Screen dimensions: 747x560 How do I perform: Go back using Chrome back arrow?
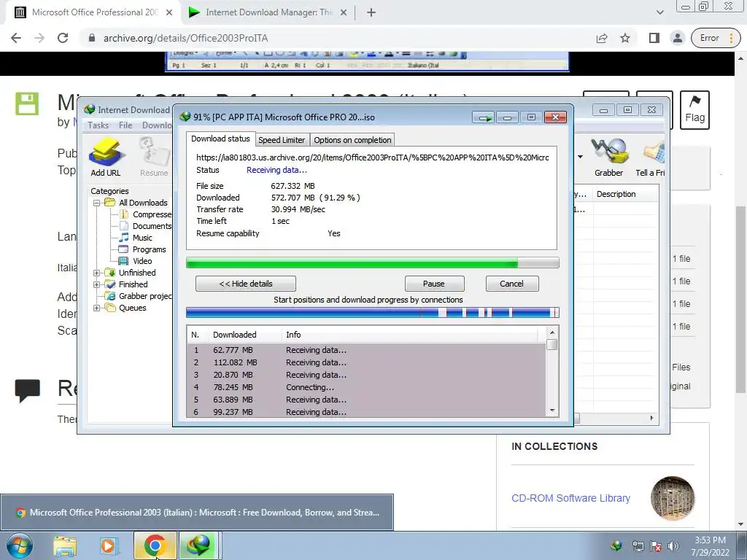(16, 38)
